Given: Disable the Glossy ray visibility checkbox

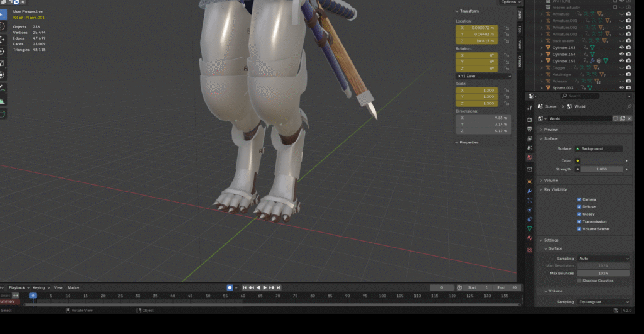Looking at the screenshot, I should tap(579, 214).
